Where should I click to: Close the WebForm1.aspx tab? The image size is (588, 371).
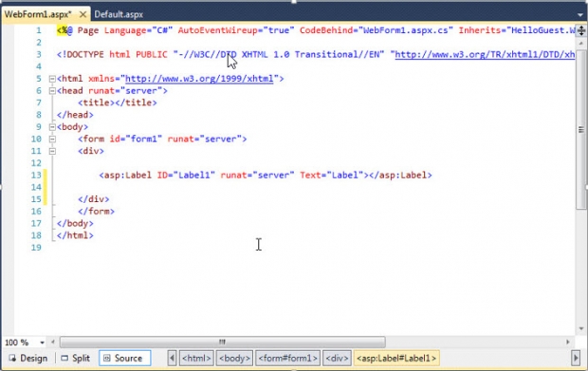[x=83, y=14]
